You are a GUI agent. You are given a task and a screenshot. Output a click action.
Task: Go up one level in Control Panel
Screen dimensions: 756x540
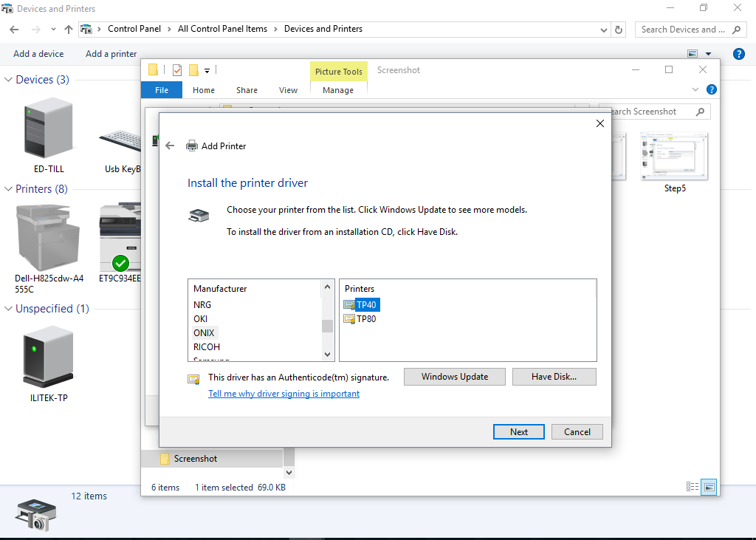[x=69, y=30]
